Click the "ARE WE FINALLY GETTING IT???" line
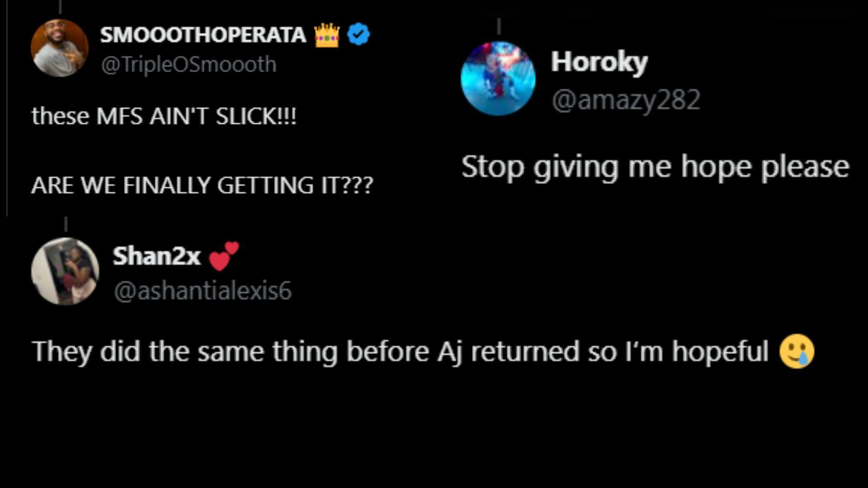Screen dimensions: 868x488 [202, 185]
